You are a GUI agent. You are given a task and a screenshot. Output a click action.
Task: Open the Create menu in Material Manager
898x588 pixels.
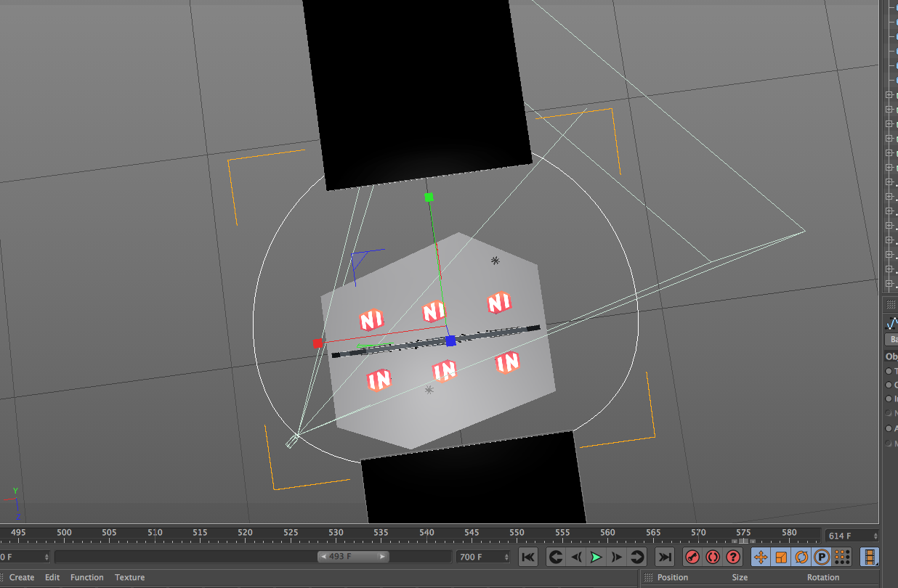click(22, 578)
